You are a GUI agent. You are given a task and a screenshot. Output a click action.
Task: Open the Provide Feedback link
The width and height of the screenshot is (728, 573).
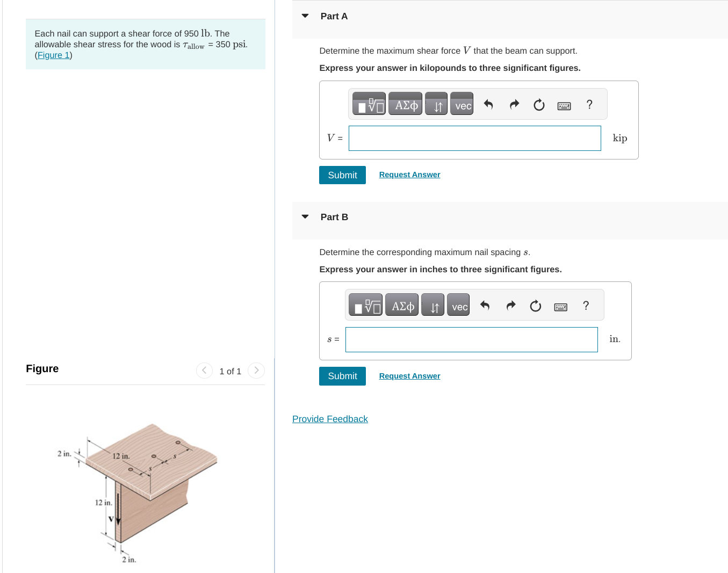[x=330, y=419]
